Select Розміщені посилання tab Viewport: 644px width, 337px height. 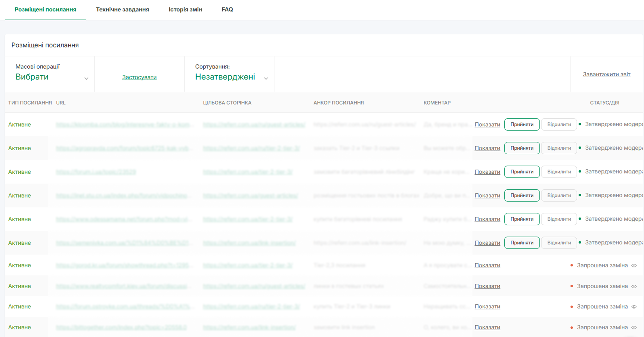tap(45, 10)
